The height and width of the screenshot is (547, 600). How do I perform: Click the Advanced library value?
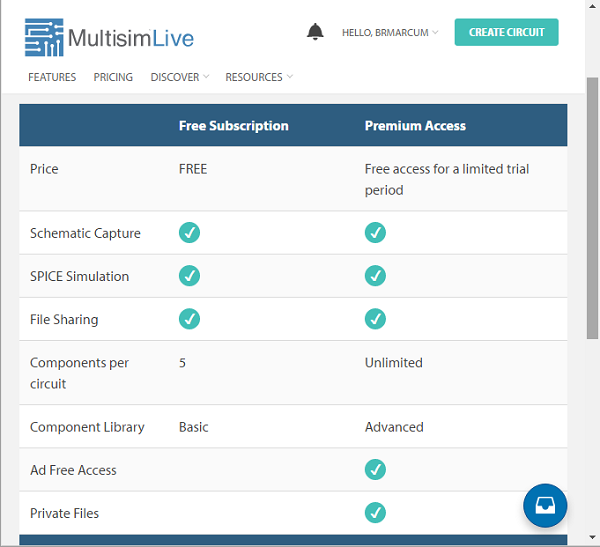pyautogui.click(x=394, y=427)
